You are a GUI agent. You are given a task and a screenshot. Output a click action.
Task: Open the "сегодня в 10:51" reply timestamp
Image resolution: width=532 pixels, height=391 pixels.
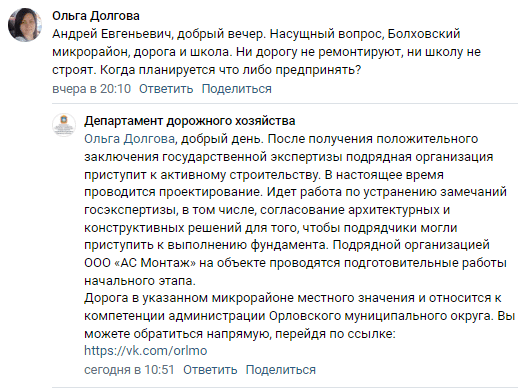click(x=129, y=370)
